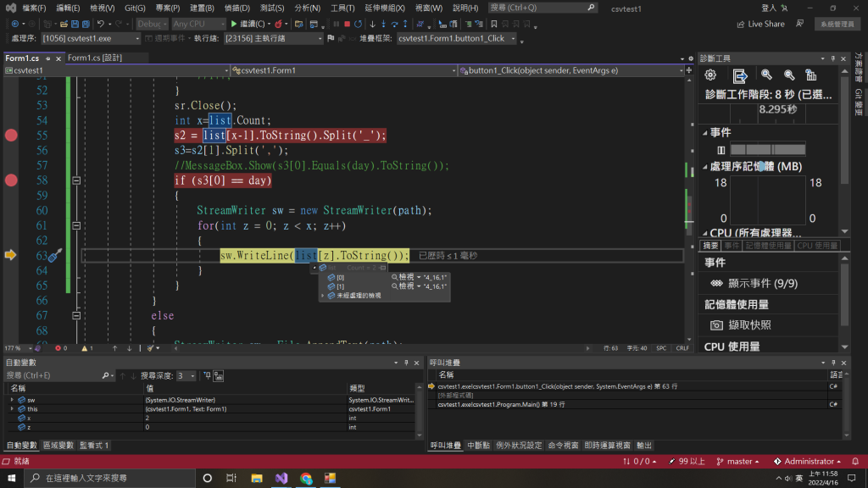
Task: Click the diagnostic timeline ruler at 8.295秒
Action: point(778,109)
